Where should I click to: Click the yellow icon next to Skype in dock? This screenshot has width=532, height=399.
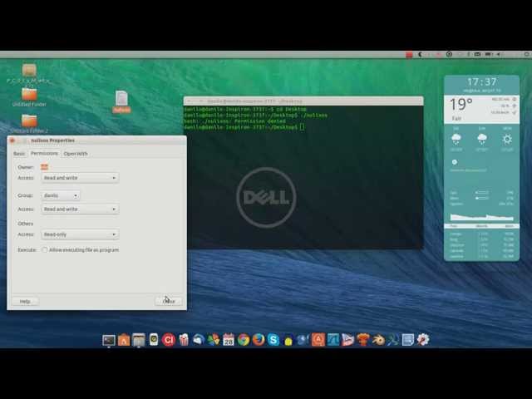click(288, 341)
